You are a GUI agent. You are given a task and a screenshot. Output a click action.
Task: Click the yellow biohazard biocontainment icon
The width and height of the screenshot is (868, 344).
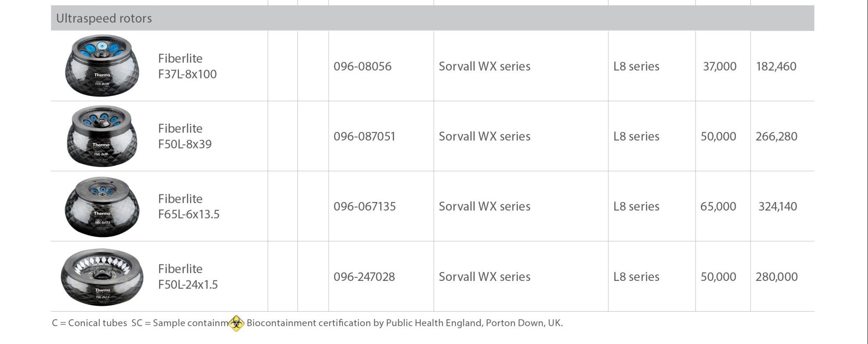pyautogui.click(x=236, y=323)
